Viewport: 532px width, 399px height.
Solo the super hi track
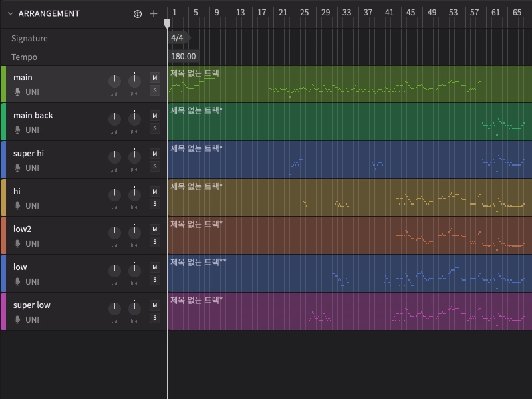point(155,166)
